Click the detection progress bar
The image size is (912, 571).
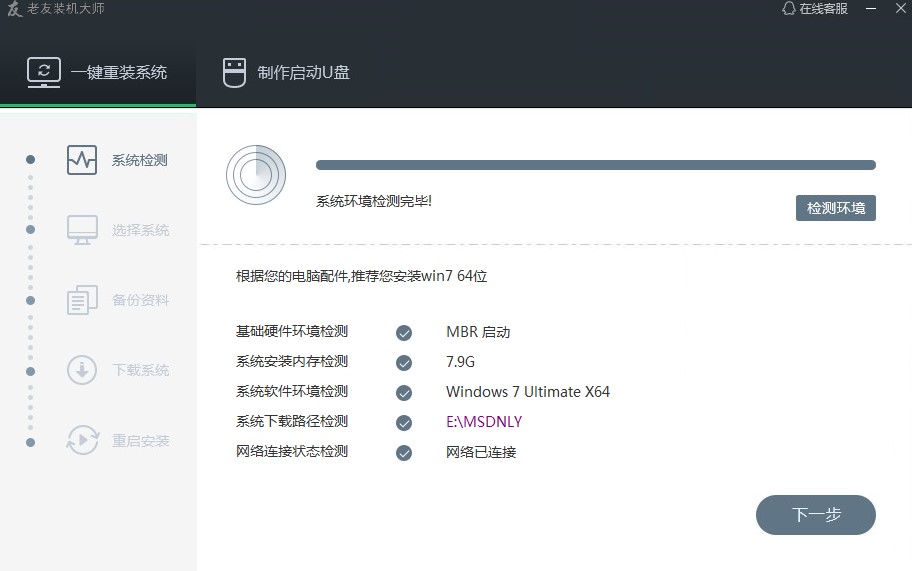click(596, 165)
